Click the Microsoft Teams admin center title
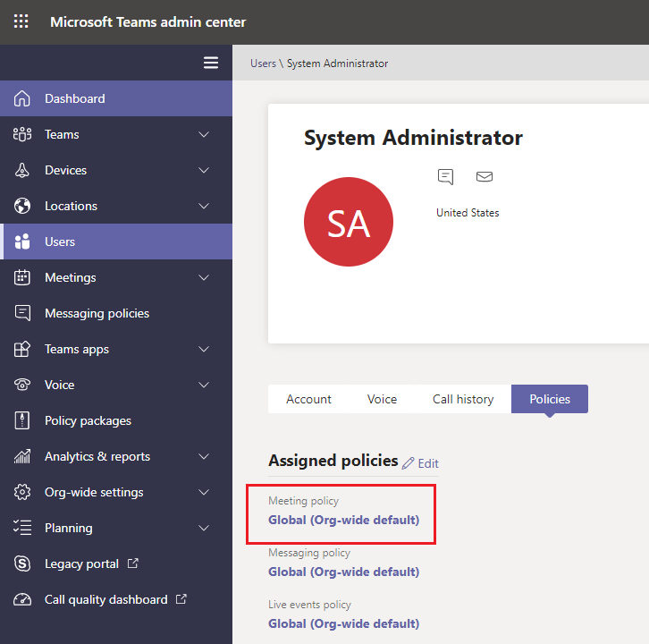 click(147, 21)
